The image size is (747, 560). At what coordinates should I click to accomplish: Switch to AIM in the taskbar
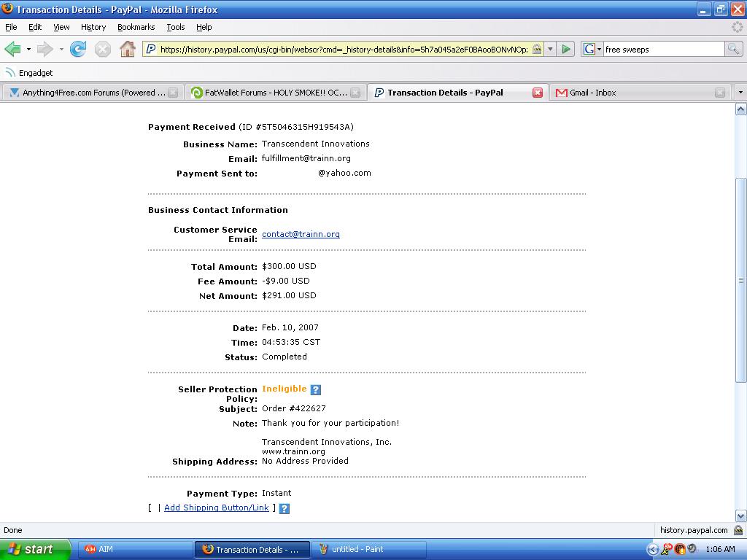tap(135, 550)
